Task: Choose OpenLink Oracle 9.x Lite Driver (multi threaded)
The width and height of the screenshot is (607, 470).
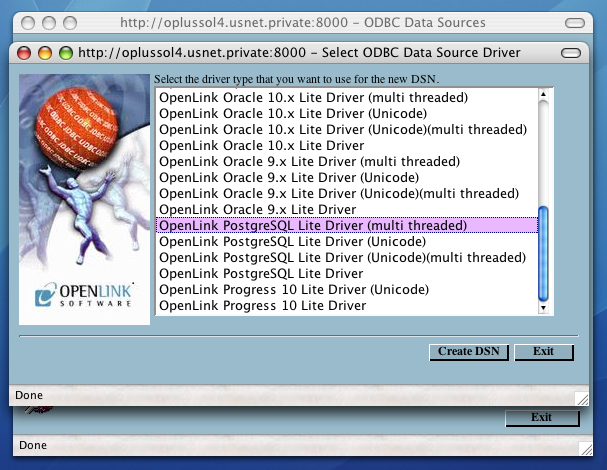Action: click(310, 162)
